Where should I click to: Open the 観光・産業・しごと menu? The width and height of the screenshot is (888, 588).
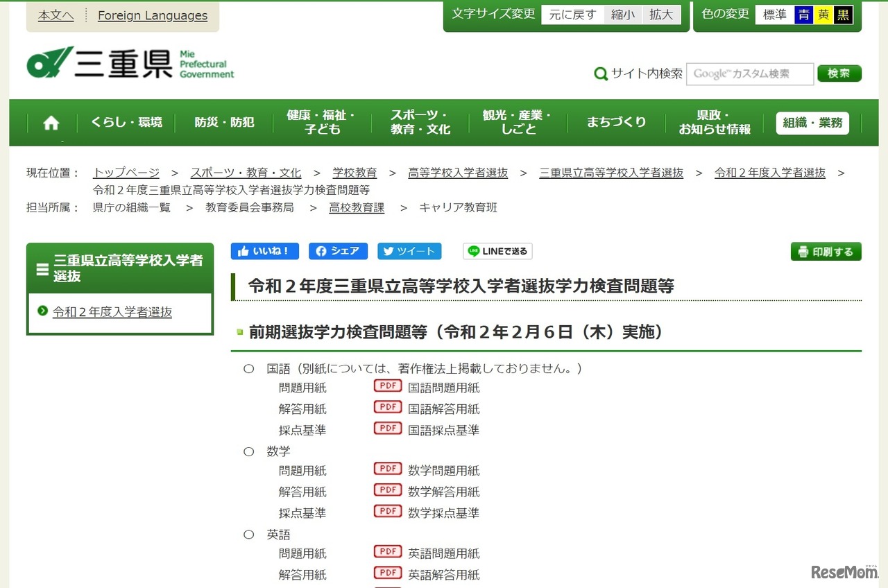517,123
